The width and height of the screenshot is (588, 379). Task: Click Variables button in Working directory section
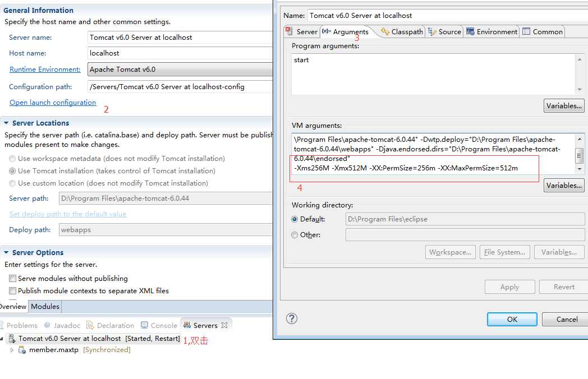click(559, 252)
